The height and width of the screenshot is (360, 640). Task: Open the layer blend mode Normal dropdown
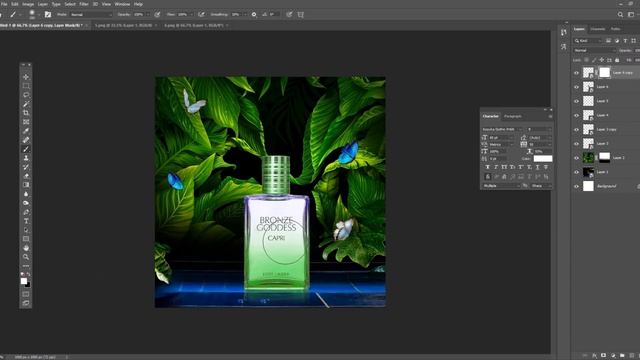tap(594, 50)
